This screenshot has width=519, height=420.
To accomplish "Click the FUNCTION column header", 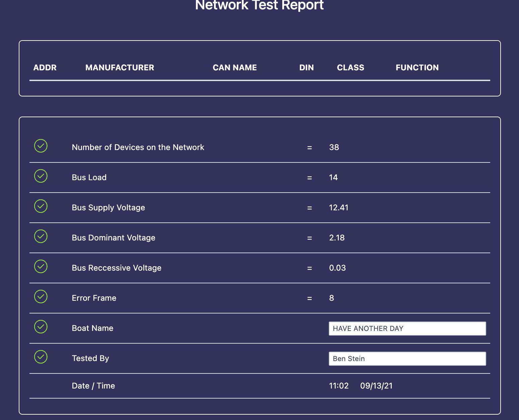I will pos(417,68).
